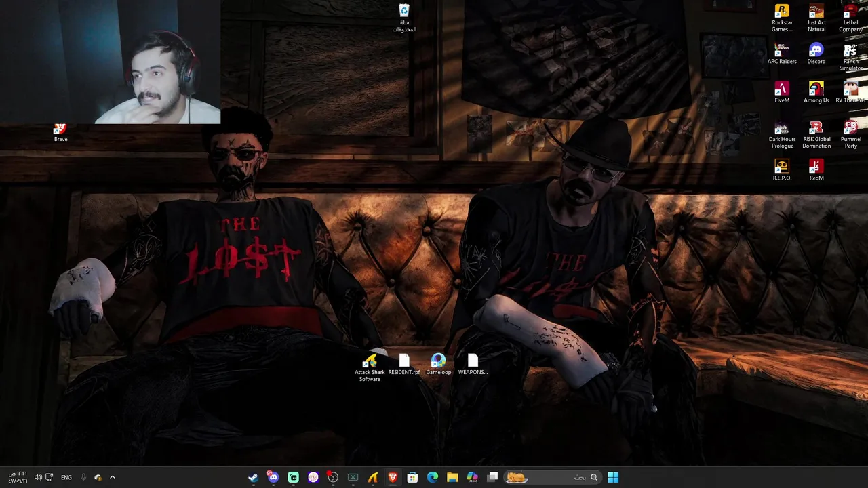Launch Microsoft Edge from the taskbar

coord(433,477)
